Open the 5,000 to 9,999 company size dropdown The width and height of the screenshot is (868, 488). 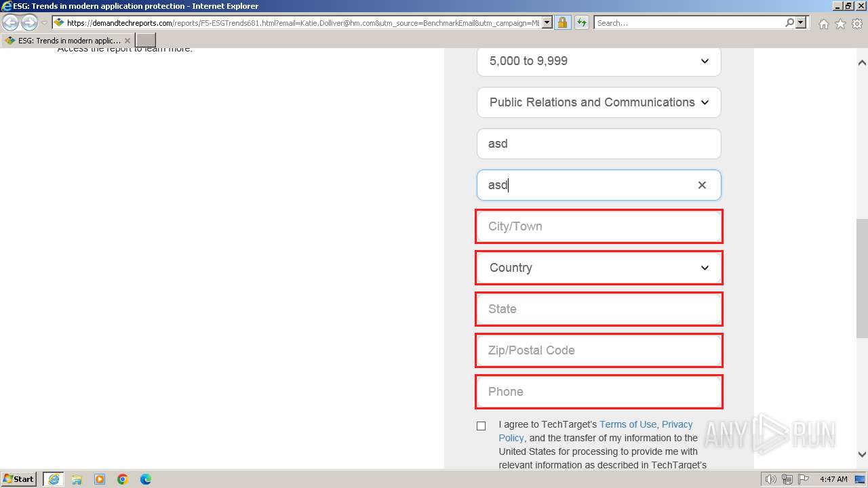click(x=599, y=61)
